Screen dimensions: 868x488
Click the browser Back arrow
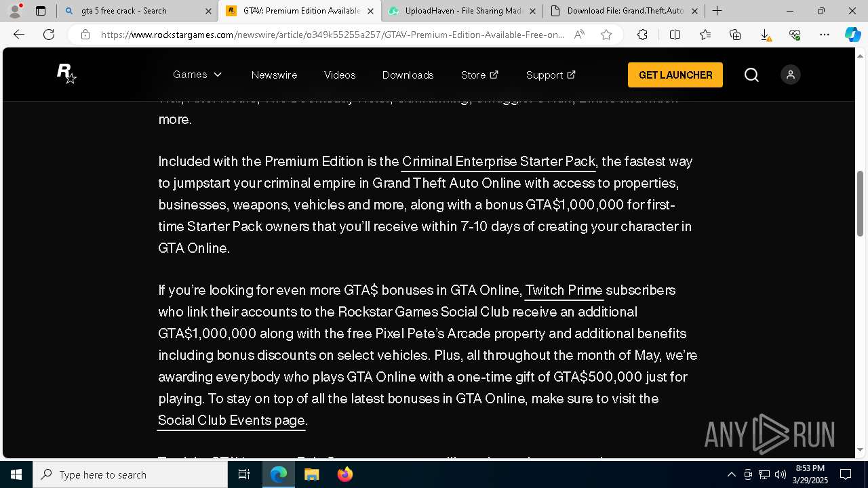coord(19,35)
